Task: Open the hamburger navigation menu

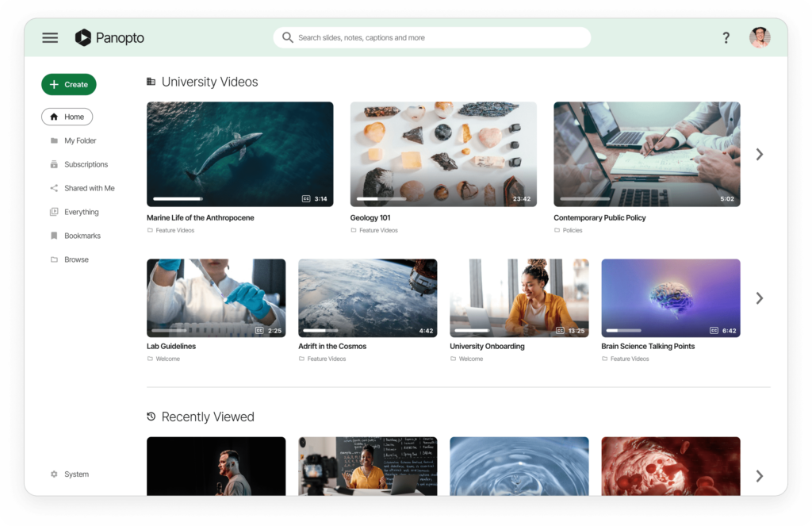Action: click(50, 37)
